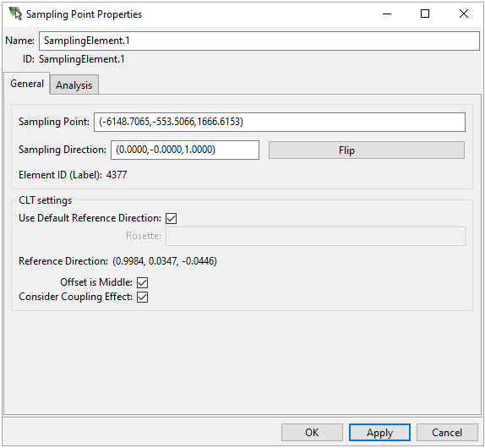Confirm with the OK button
Viewport: 485px width, 448px height.
coord(312,433)
